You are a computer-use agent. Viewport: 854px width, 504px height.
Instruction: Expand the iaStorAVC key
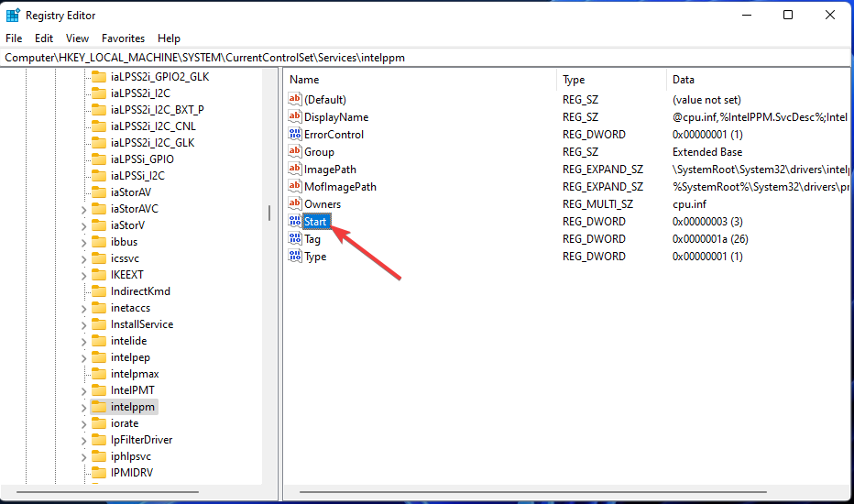coord(84,210)
